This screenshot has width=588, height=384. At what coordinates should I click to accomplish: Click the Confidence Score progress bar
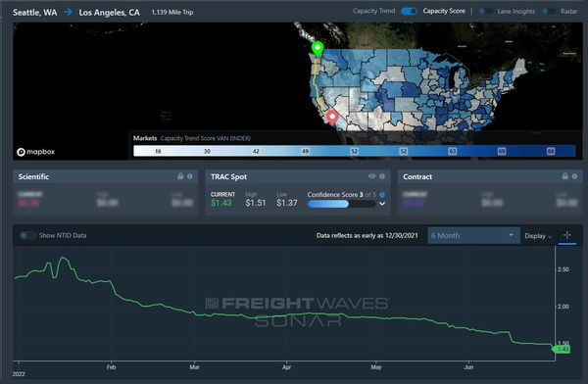coord(341,204)
